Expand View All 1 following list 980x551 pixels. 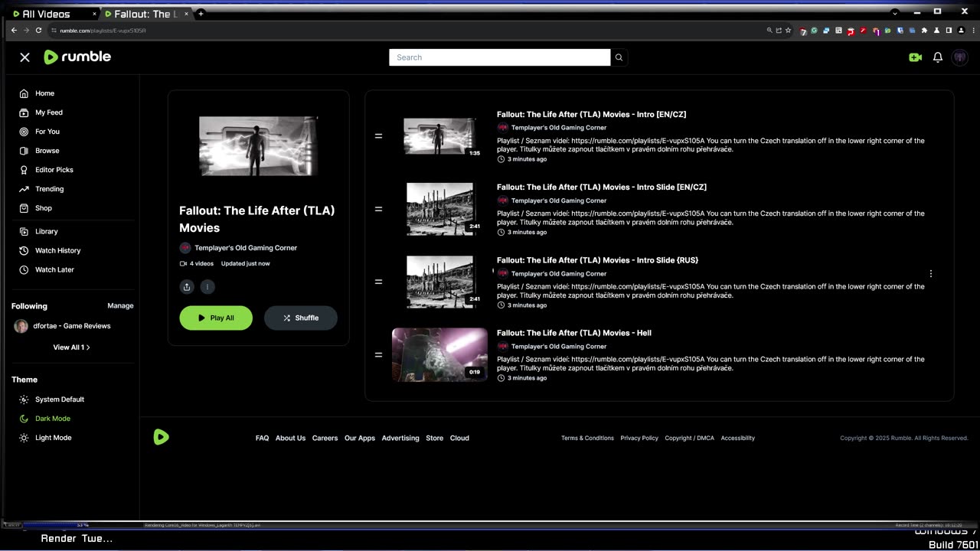pyautogui.click(x=71, y=347)
